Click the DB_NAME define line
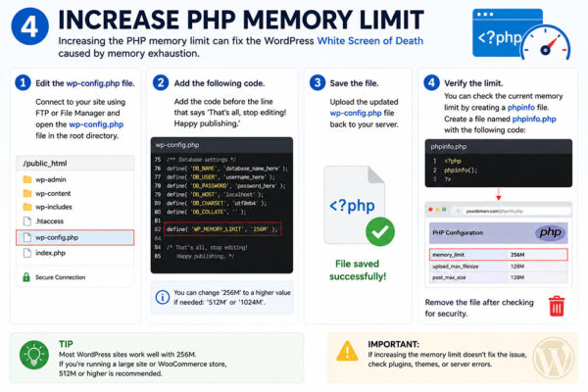 pyautogui.click(x=227, y=169)
